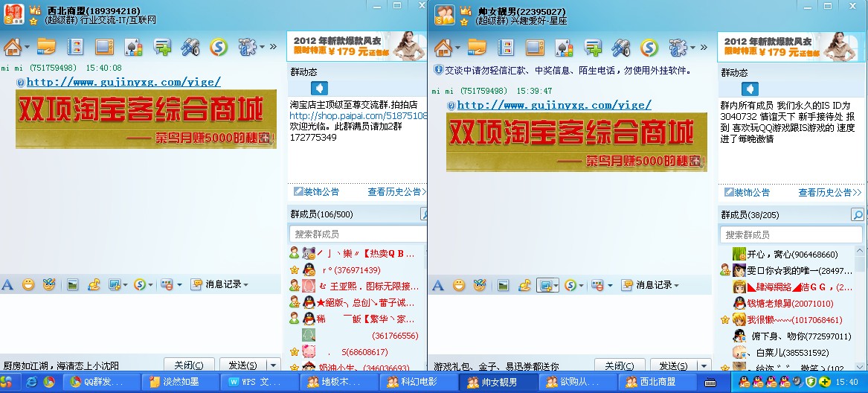Viewport: 868px width, 393px height.
Task: Select member 钱塘老娘舅(20071010) in 帅女靓男 list
Action: tap(791, 303)
